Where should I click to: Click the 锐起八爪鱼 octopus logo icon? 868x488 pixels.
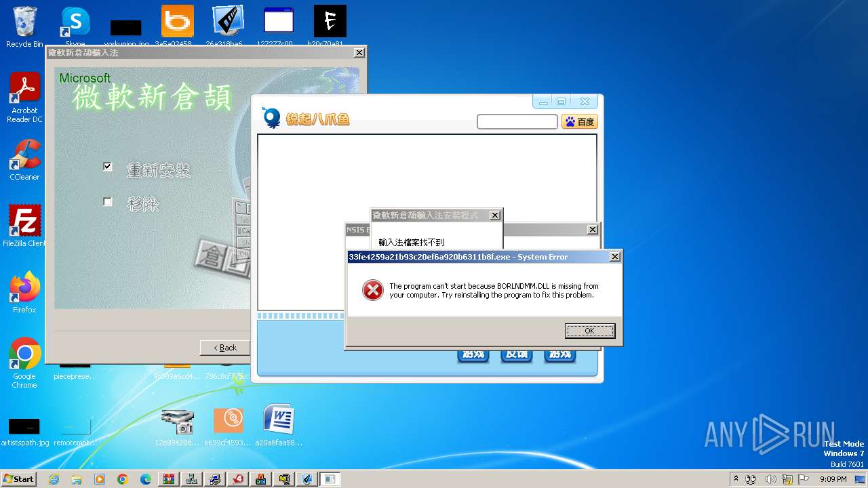tap(271, 118)
